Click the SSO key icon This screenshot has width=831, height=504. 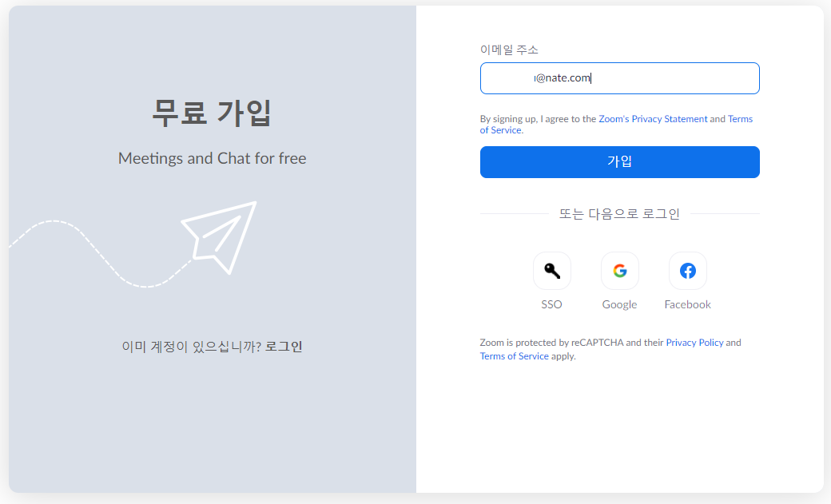551,271
